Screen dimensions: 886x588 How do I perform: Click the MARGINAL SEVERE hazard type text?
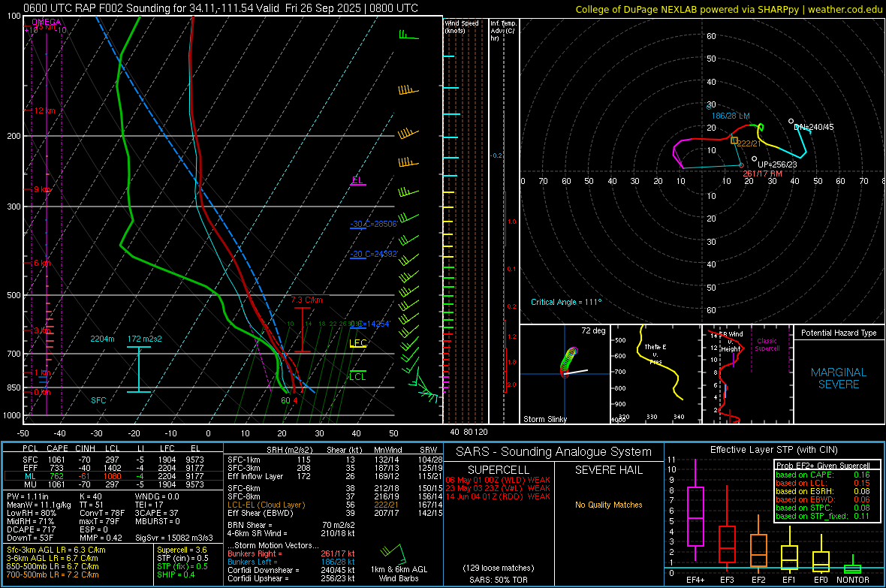click(x=839, y=378)
